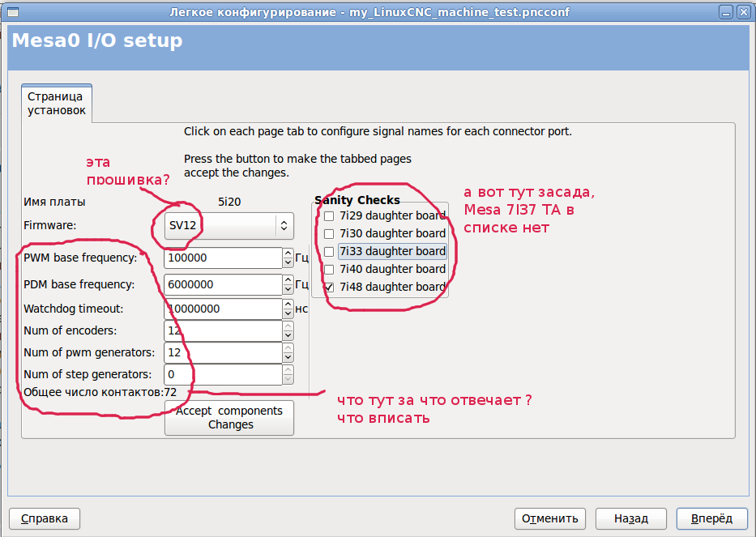Viewport: 756px width, 537px height.
Task: Focus Num of step generators field
Action: (223, 374)
